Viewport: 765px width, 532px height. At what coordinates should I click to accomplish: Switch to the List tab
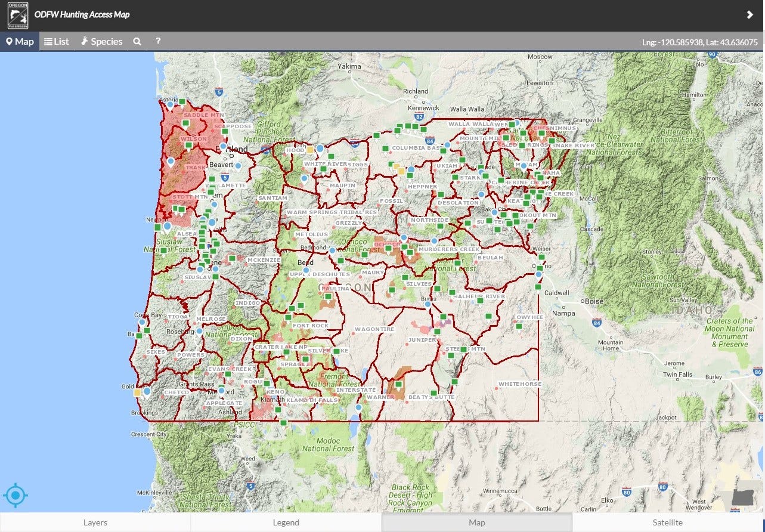[x=56, y=41]
